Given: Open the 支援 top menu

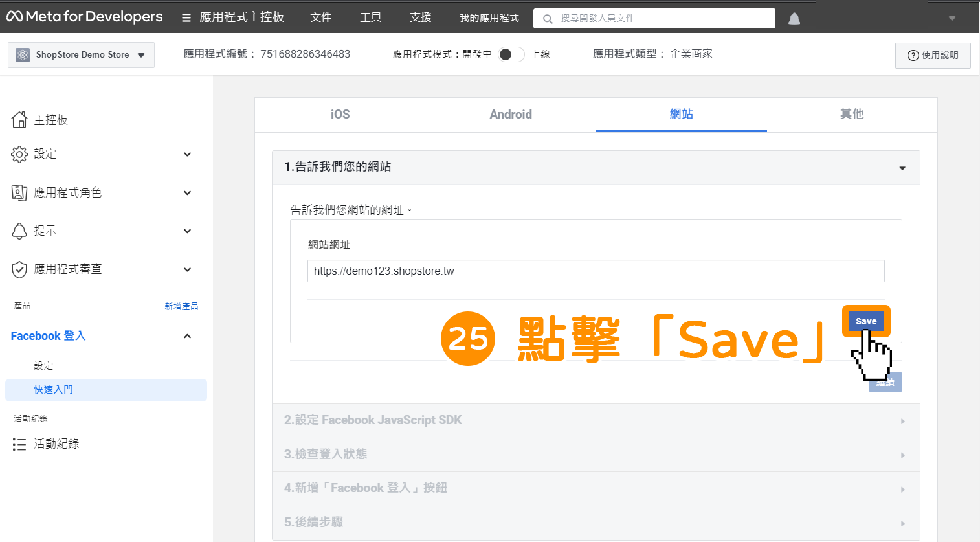Looking at the screenshot, I should [x=421, y=17].
